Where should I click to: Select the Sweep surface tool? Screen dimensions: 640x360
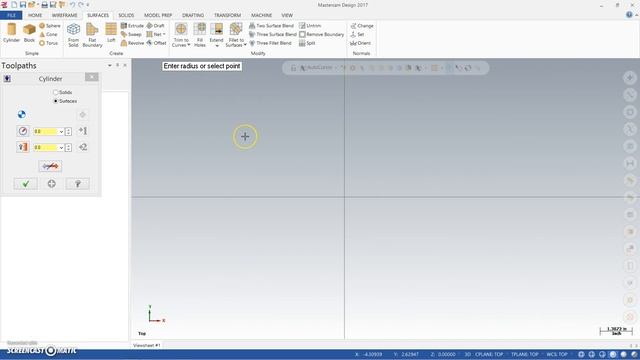tap(131, 34)
